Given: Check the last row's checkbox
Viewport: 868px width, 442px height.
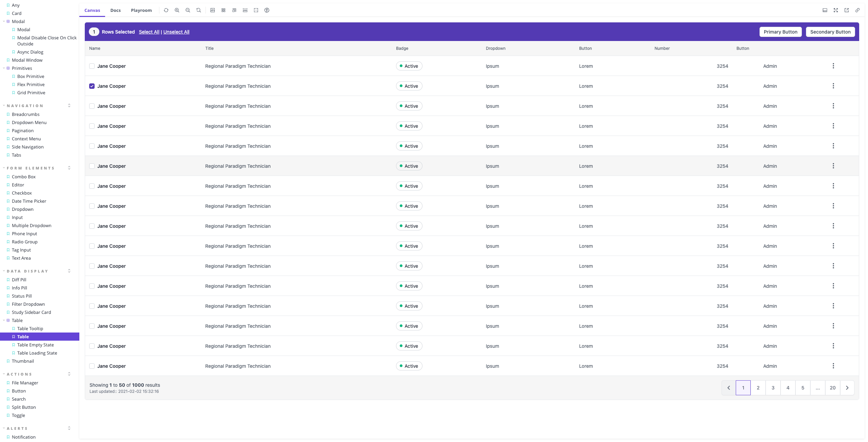Looking at the screenshot, I should pyautogui.click(x=92, y=366).
